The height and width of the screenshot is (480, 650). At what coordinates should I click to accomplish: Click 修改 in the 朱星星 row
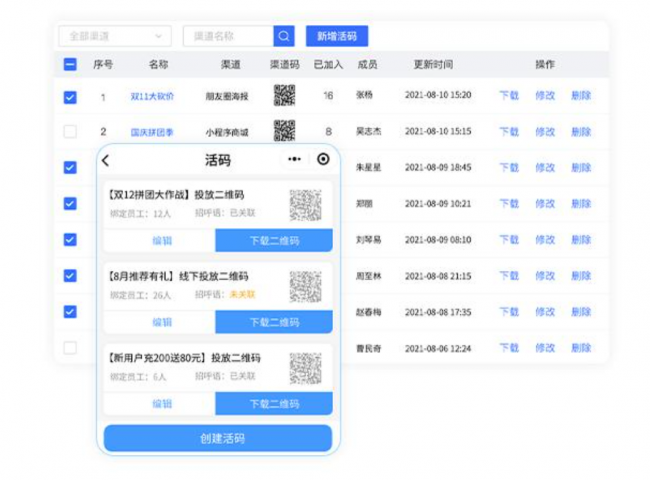point(545,167)
